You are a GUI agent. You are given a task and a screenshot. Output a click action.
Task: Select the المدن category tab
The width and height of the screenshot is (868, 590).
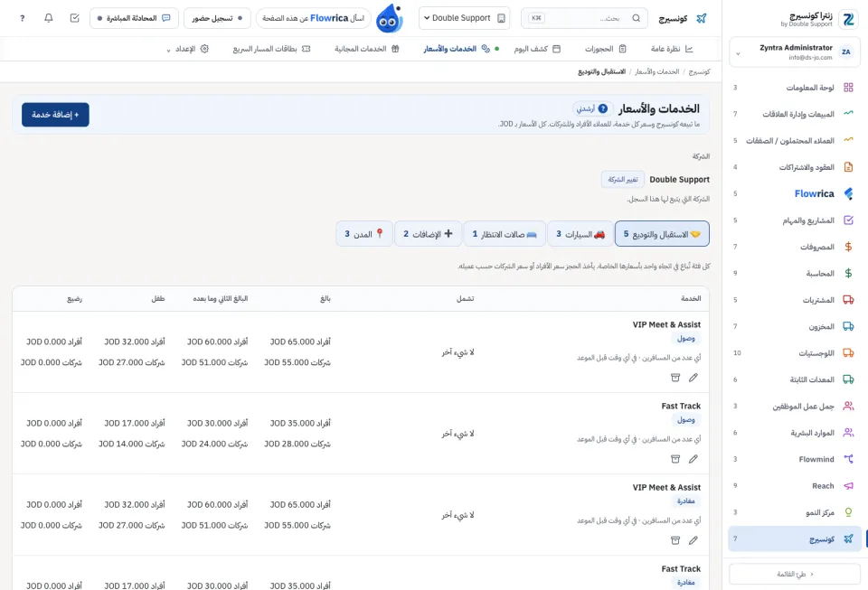[x=364, y=234]
